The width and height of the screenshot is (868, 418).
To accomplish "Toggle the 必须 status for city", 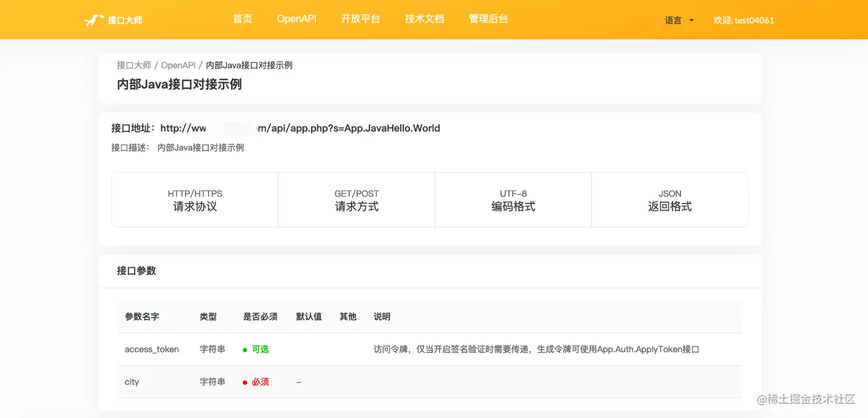I will click(x=259, y=382).
